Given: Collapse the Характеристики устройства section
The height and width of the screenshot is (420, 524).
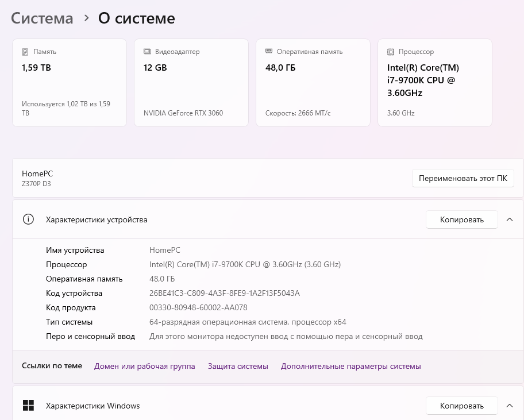Looking at the screenshot, I should 509,219.
